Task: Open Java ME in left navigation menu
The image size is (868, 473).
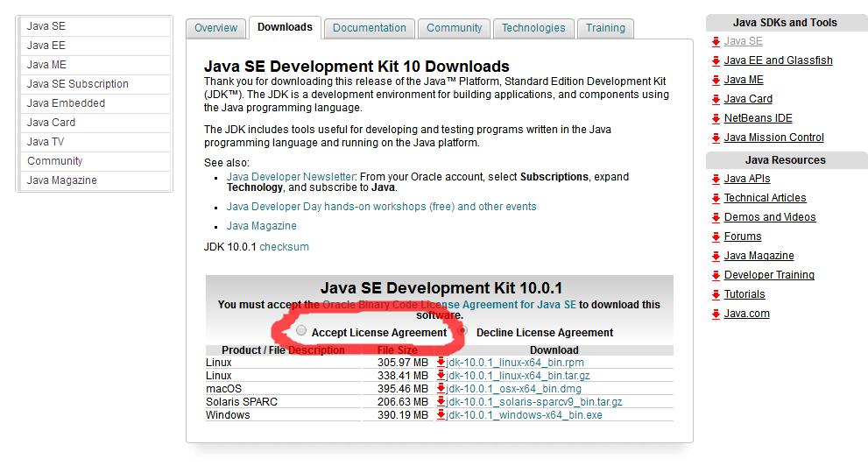Action: point(95,65)
